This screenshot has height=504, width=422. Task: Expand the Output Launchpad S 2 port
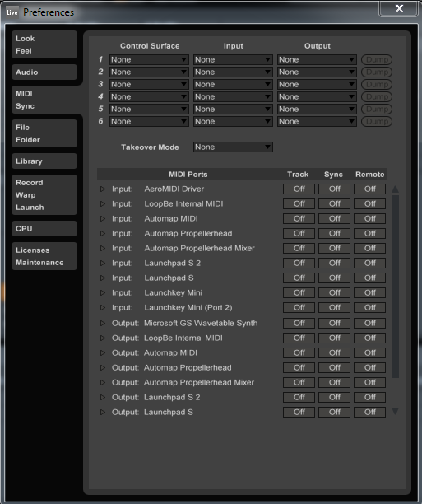(103, 397)
